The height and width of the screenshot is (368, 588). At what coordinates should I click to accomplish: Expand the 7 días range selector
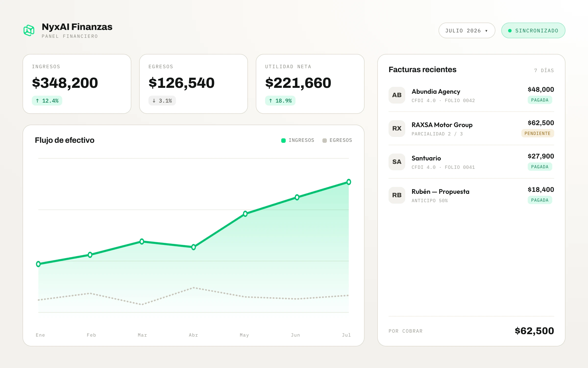pos(544,70)
